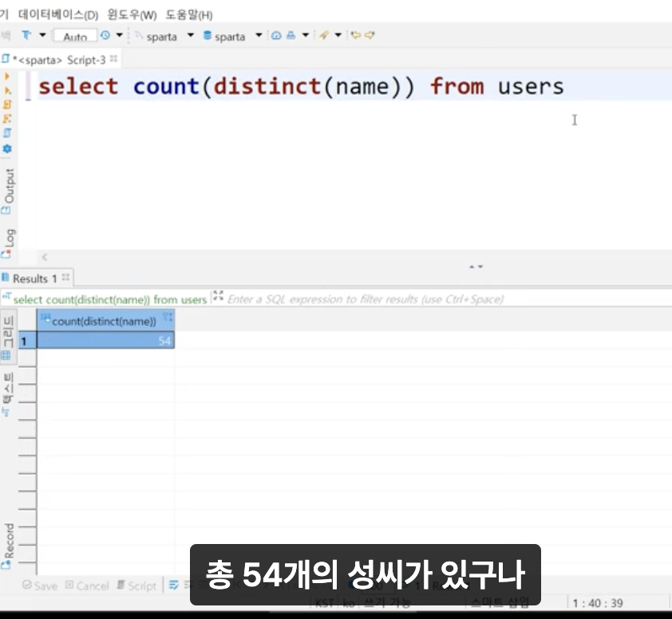Click the executed query text in results bar
The height and width of the screenshot is (619, 672).
tap(110, 299)
